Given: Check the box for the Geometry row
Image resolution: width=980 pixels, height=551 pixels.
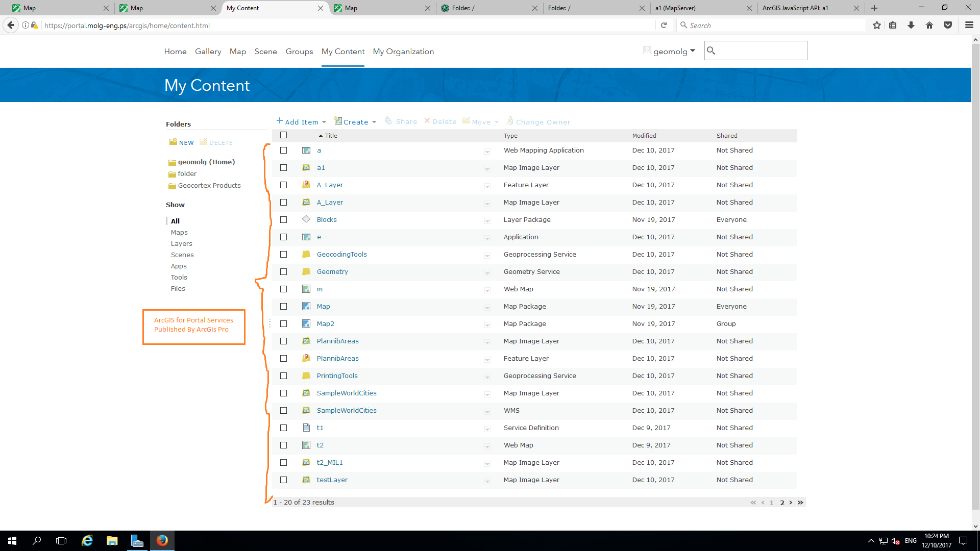Looking at the screenshot, I should [284, 272].
